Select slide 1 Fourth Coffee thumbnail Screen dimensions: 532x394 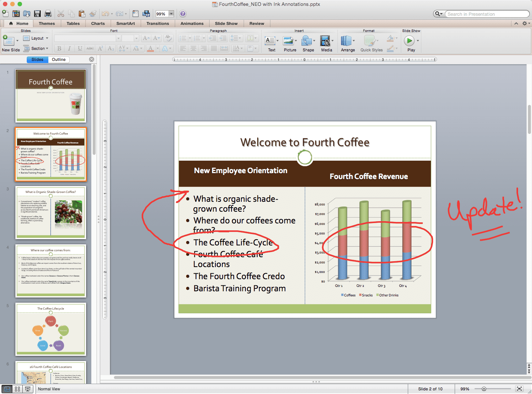[51, 96]
